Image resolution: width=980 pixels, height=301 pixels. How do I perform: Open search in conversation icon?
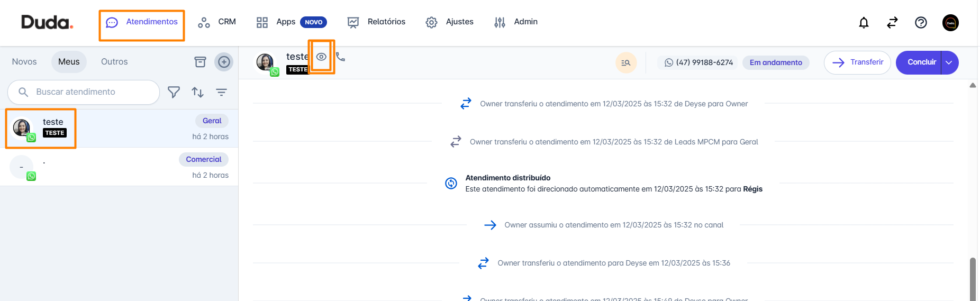pyautogui.click(x=626, y=62)
